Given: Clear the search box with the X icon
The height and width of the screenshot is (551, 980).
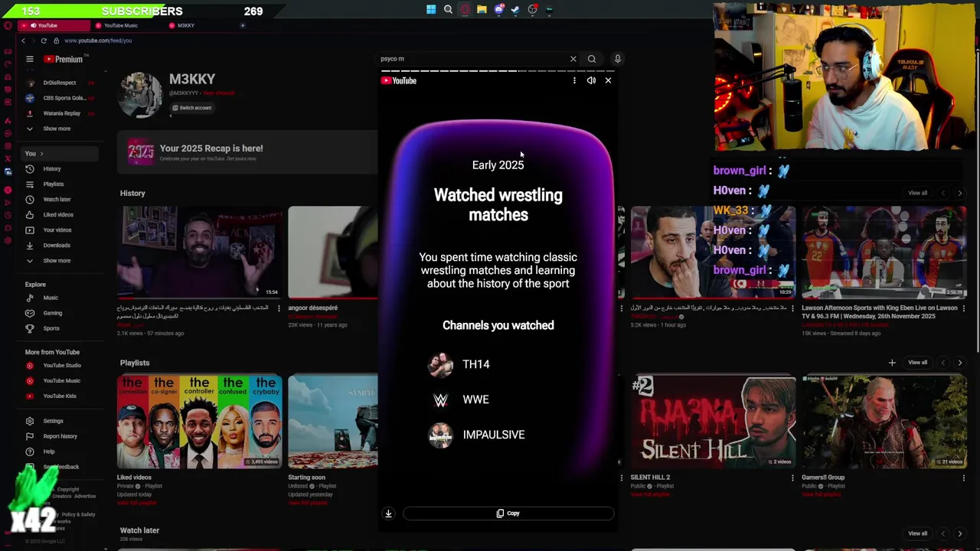Looking at the screenshot, I should [x=573, y=59].
